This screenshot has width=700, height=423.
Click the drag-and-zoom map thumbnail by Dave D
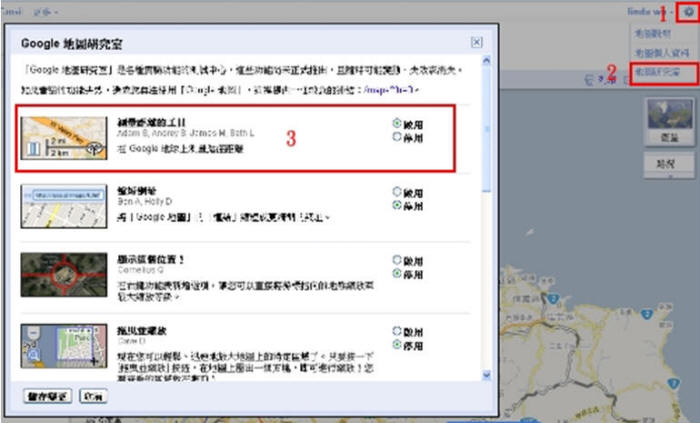click(x=64, y=346)
